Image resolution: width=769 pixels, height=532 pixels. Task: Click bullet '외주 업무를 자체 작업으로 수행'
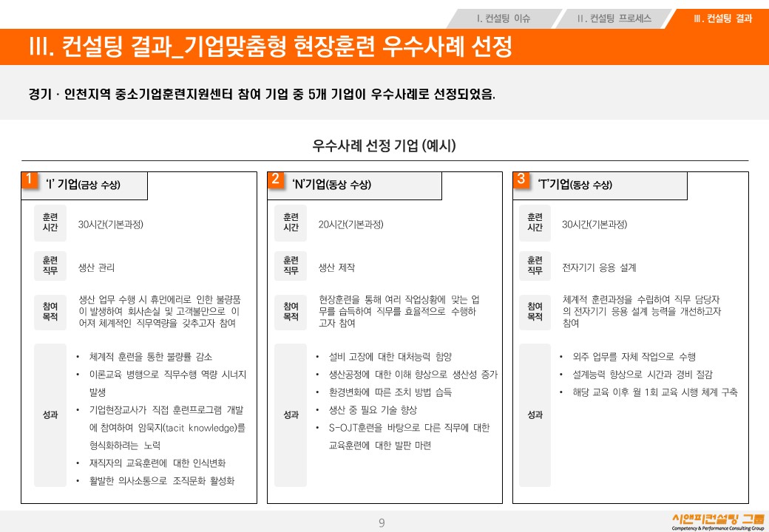[634, 357]
